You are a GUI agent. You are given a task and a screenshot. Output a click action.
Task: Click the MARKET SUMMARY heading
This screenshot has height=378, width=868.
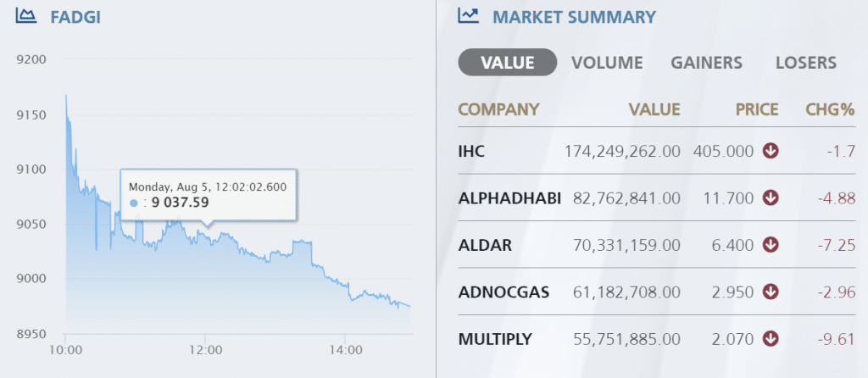[x=574, y=17]
